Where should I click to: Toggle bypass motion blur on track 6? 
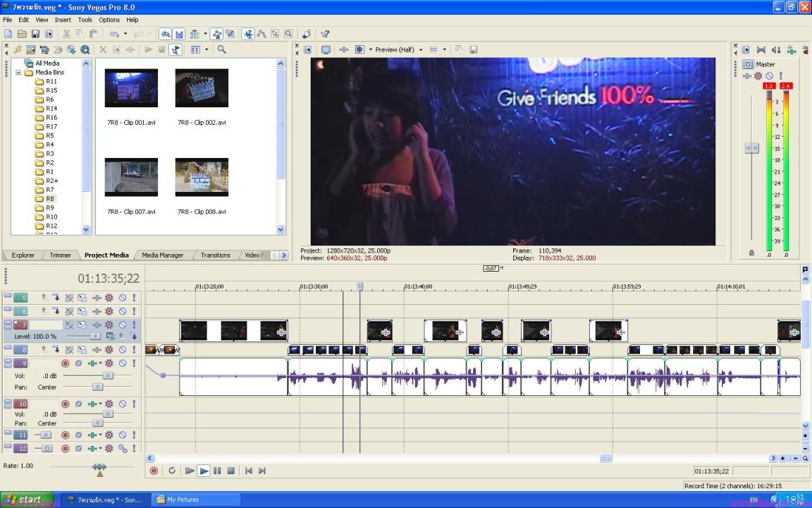pos(69,312)
